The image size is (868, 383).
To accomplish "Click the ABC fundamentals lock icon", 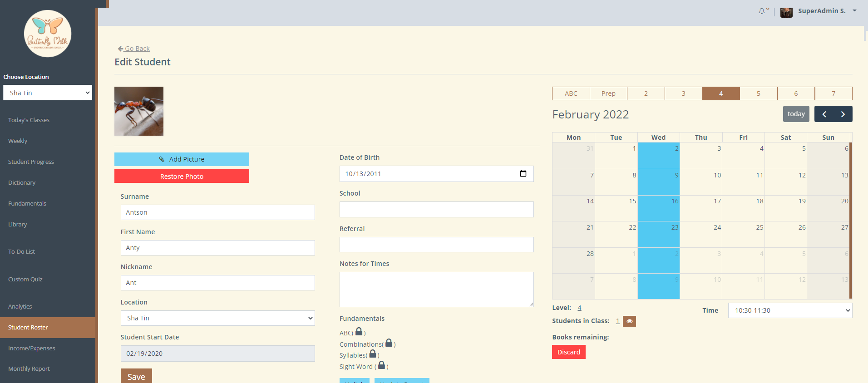I will (x=359, y=332).
